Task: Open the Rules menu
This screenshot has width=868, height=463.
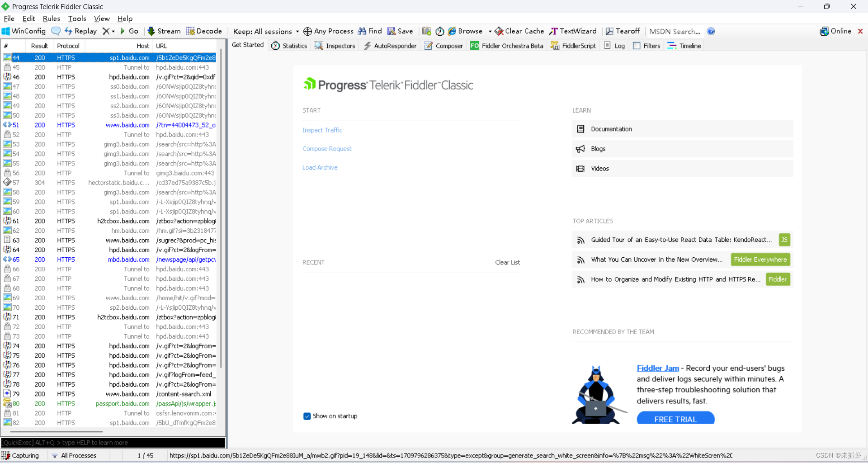Action: pyautogui.click(x=52, y=19)
